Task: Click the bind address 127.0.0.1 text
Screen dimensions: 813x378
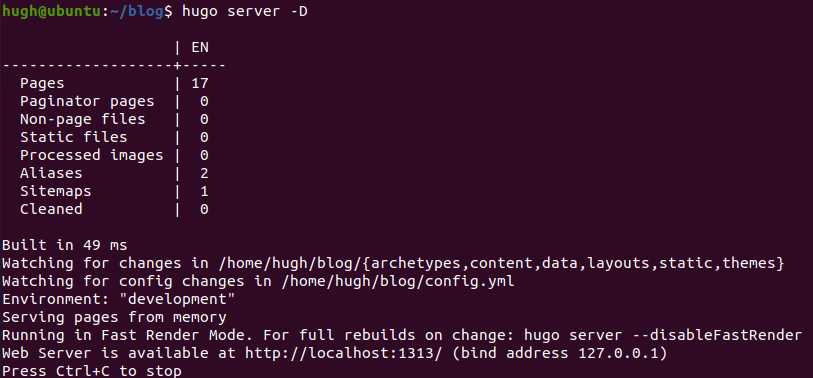Action: point(556,354)
